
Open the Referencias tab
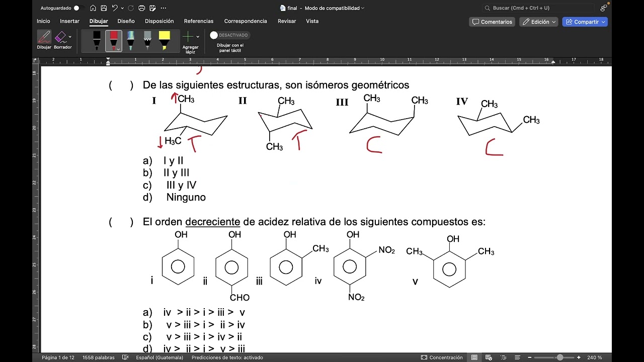coord(199,21)
